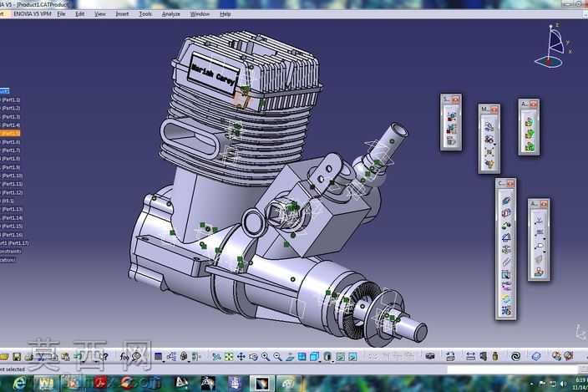
Task: Open the ENOVIA V5 VPM menu
Action: [33, 14]
